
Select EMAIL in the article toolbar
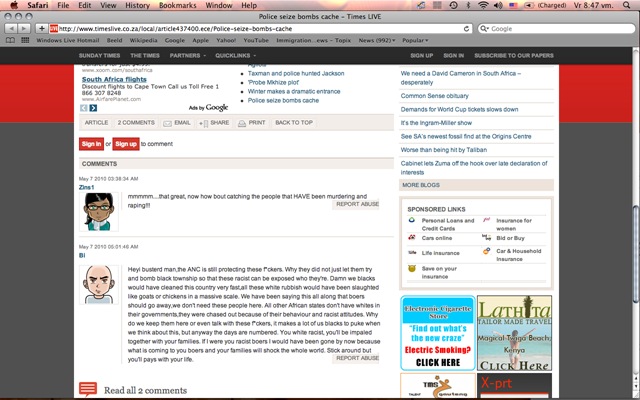pyautogui.click(x=177, y=123)
